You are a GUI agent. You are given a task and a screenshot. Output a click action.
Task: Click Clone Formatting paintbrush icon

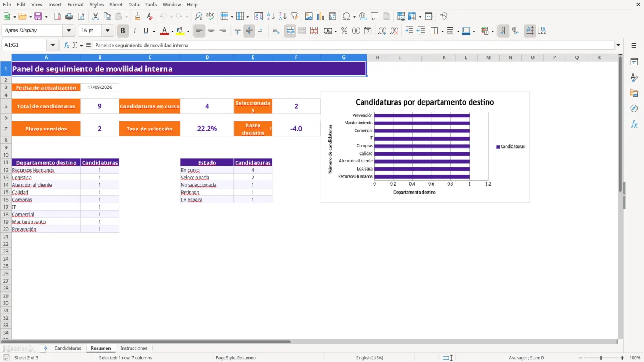coord(138,17)
